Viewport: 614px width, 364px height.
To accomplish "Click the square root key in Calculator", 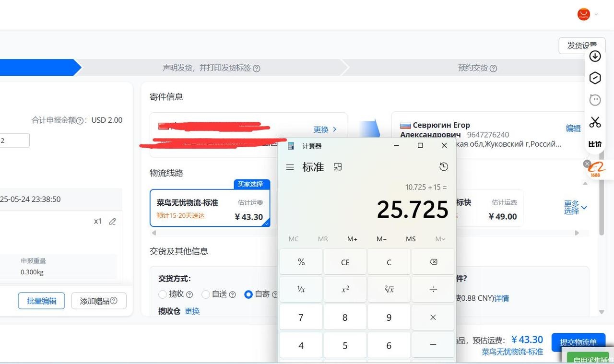I will (x=389, y=289).
